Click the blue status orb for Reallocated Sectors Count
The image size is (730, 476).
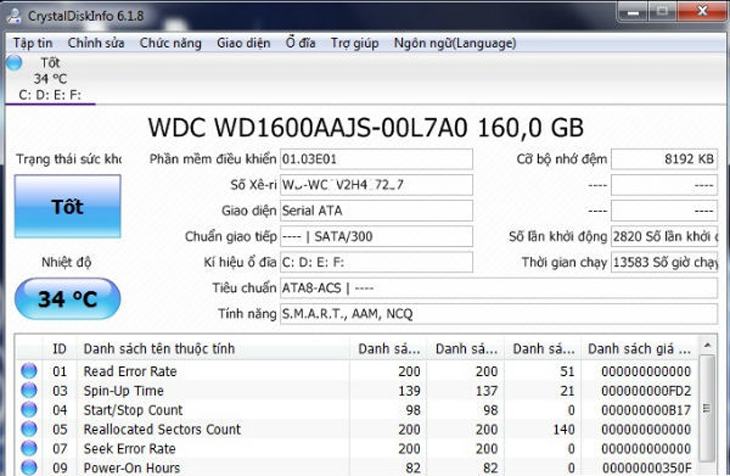pos(29,429)
